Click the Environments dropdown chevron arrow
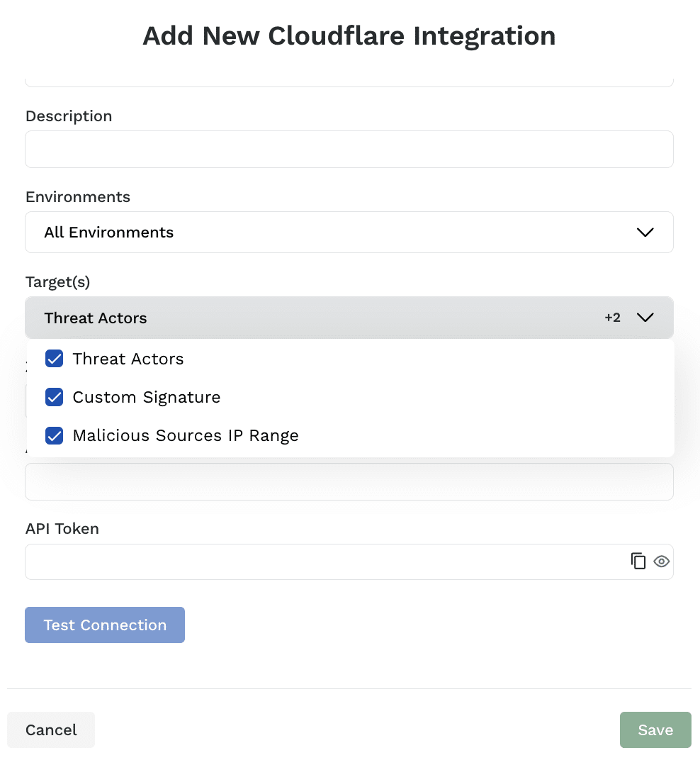This screenshot has height=760, width=700. pos(645,233)
